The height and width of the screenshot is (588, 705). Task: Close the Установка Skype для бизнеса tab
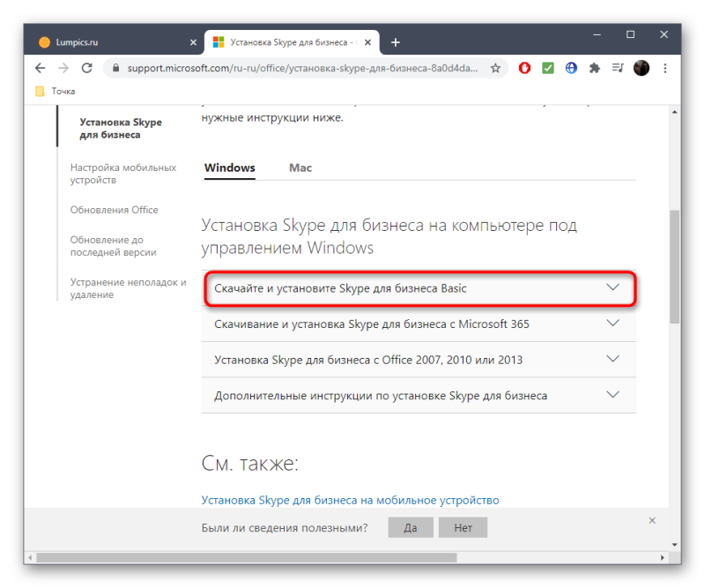click(x=367, y=42)
